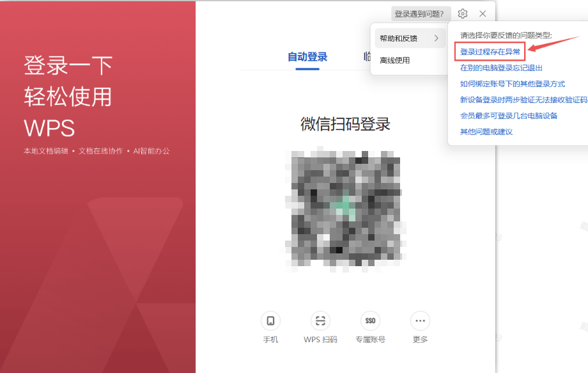Click the 其他问题或建议 link
Image resolution: width=588 pixels, height=373 pixels.
[x=486, y=132]
